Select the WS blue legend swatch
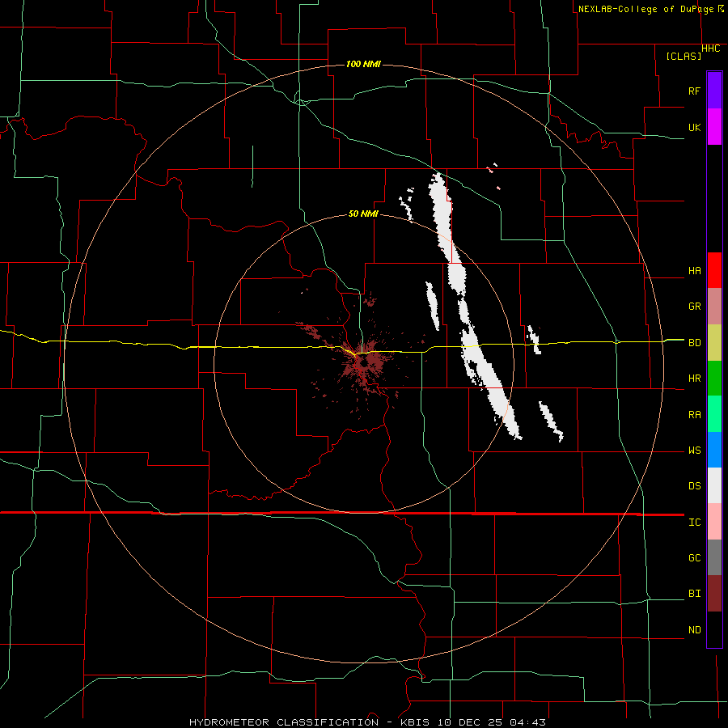Screen dimensions: 728x728 pyautogui.click(x=714, y=450)
